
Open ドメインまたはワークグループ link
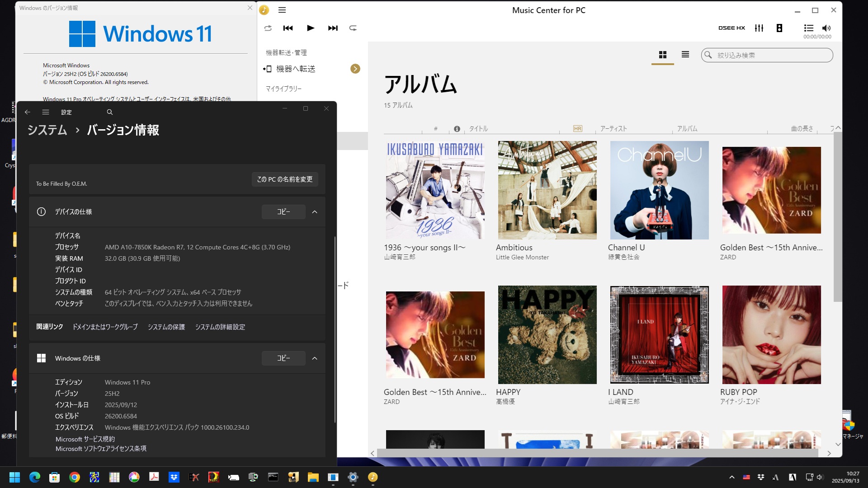click(x=105, y=327)
